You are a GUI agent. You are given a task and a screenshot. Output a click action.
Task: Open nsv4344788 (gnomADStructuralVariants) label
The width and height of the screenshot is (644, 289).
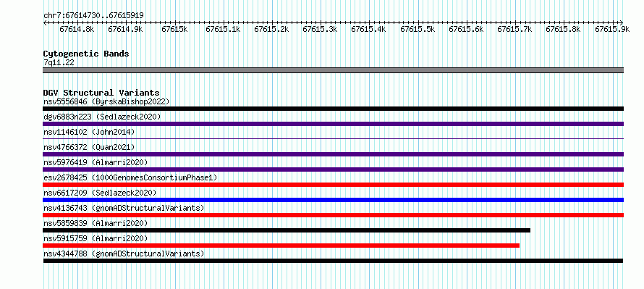(x=124, y=254)
